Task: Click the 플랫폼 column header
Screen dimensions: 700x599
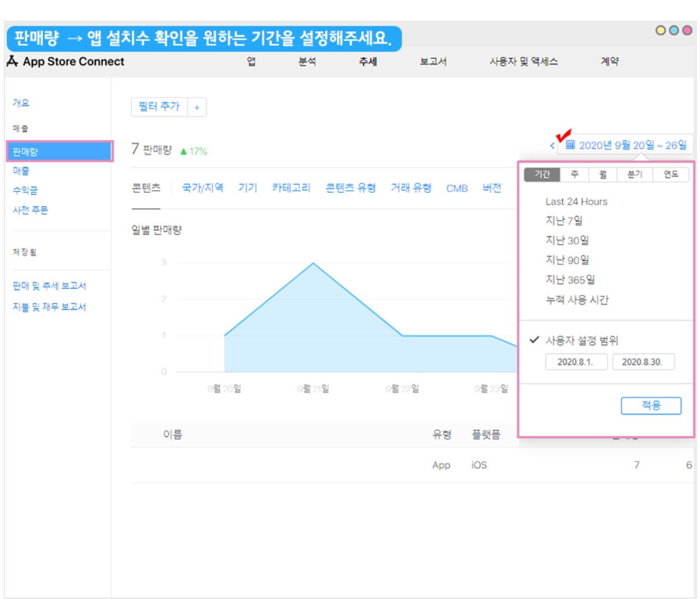Action: [x=486, y=434]
